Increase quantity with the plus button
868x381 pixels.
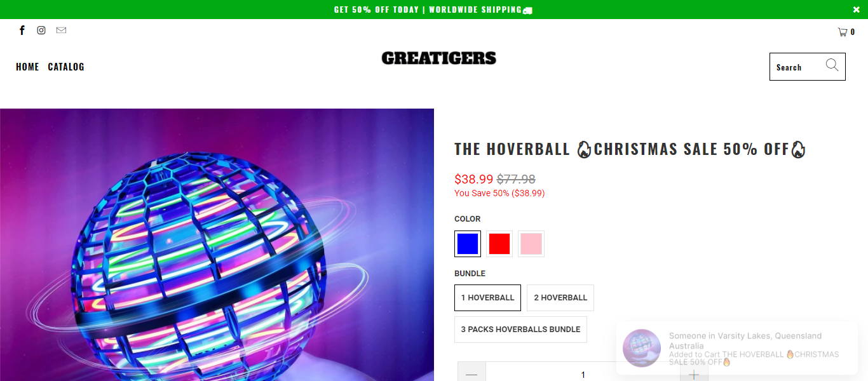click(694, 374)
